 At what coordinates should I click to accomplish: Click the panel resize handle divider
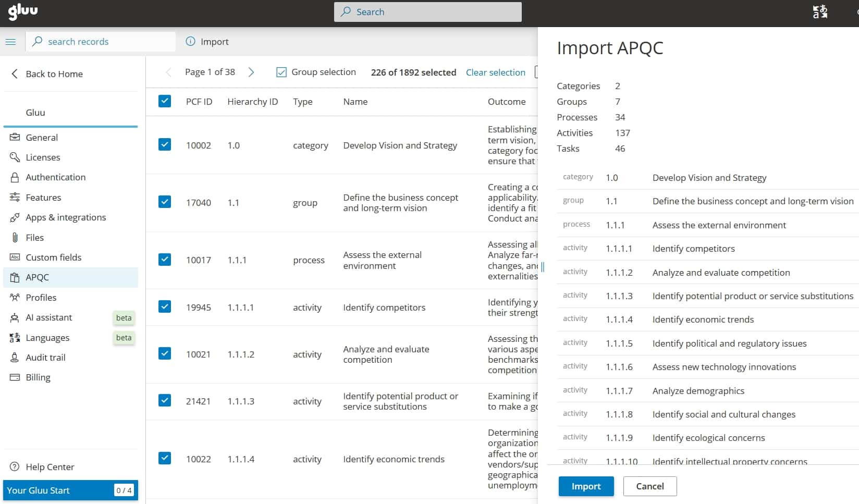[x=543, y=267]
